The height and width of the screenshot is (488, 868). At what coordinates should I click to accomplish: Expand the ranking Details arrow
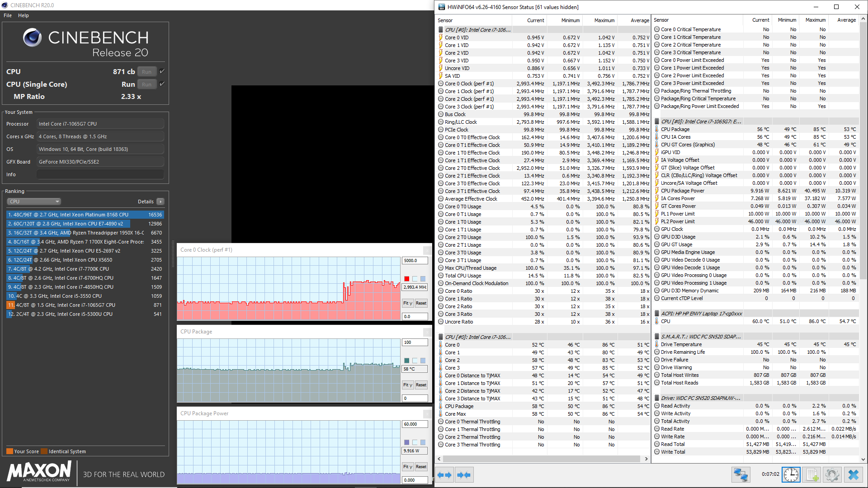coord(160,202)
